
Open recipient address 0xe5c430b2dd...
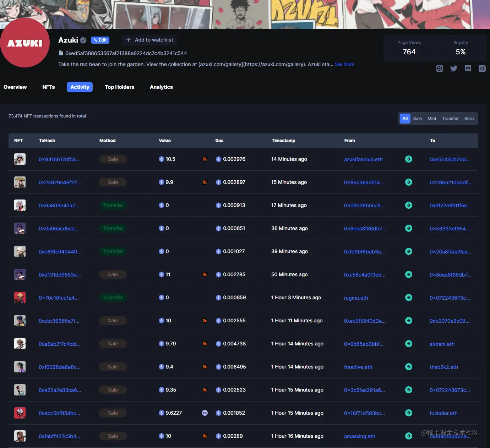450,159
